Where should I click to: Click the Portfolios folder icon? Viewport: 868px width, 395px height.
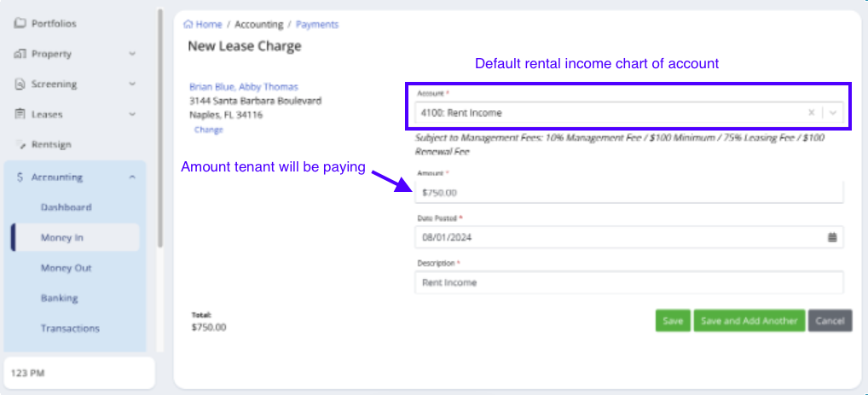point(20,24)
